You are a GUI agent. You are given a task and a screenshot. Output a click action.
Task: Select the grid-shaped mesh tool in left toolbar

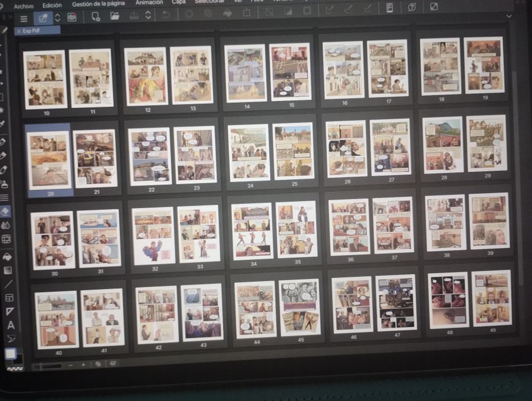6,239
